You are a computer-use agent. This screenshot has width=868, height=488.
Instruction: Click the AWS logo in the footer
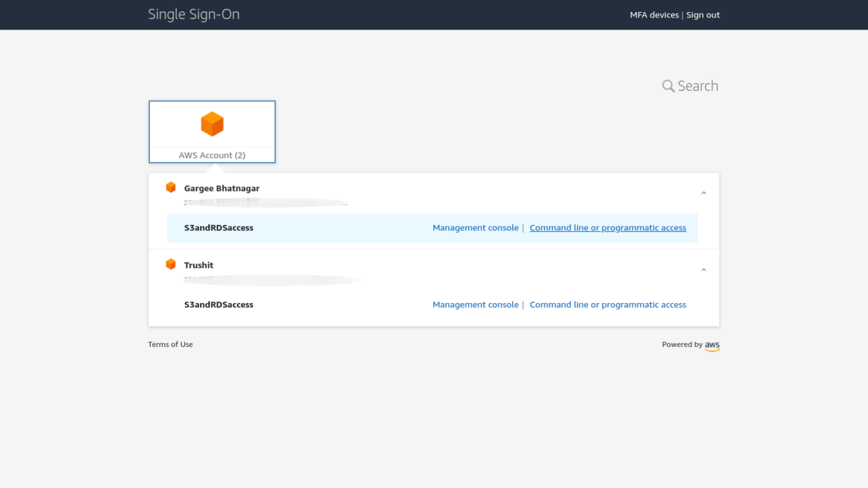tap(712, 346)
